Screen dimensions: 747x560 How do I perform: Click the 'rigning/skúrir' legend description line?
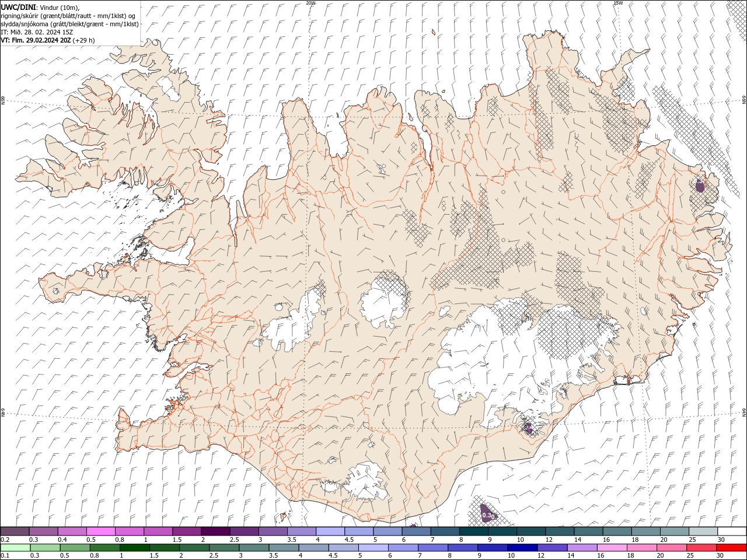pos(68,15)
